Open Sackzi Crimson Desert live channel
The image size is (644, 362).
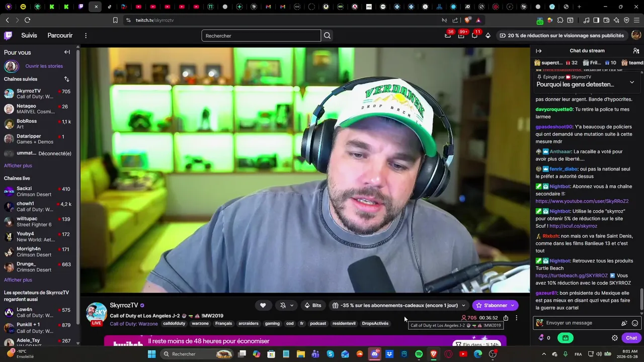tap(38, 192)
